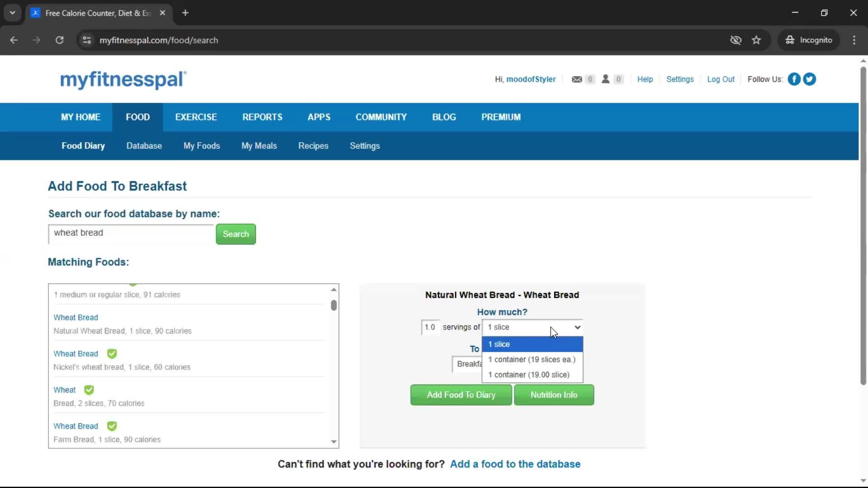Image resolution: width=868 pixels, height=488 pixels.
Task: Click verified checkmark beside Farm Bread result
Action: click(112, 426)
